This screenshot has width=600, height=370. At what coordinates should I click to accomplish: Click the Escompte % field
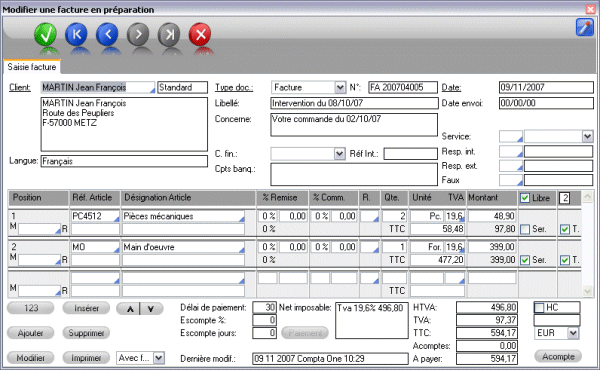[x=264, y=320]
